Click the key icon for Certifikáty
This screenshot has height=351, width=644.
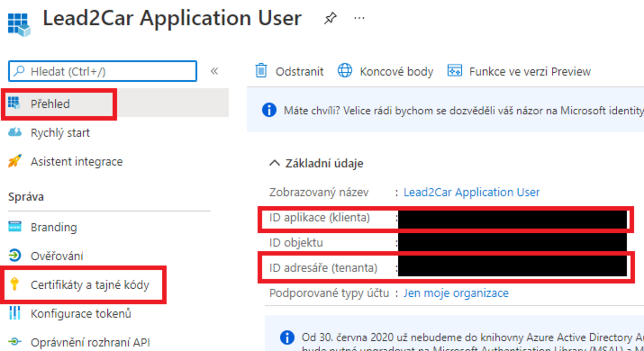coord(15,284)
